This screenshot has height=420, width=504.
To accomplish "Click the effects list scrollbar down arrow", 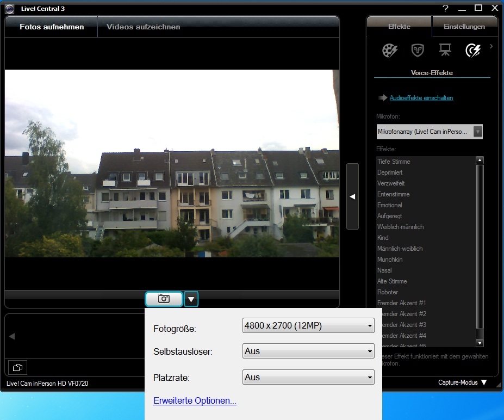I will pos(480,343).
